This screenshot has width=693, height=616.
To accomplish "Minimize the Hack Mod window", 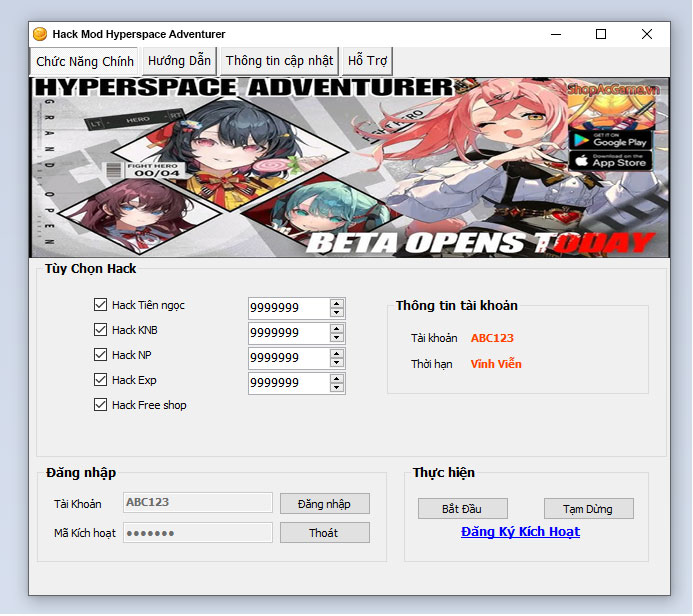I will click(556, 34).
